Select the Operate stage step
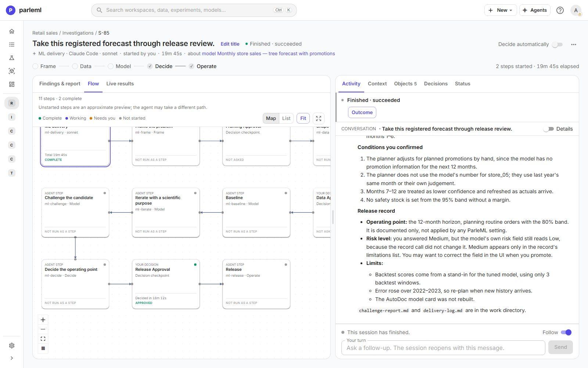This screenshot has height=368, width=588. pyautogui.click(x=202, y=66)
